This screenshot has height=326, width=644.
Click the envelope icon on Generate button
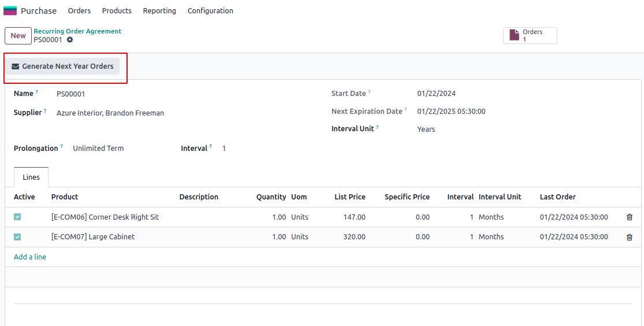(x=16, y=66)
